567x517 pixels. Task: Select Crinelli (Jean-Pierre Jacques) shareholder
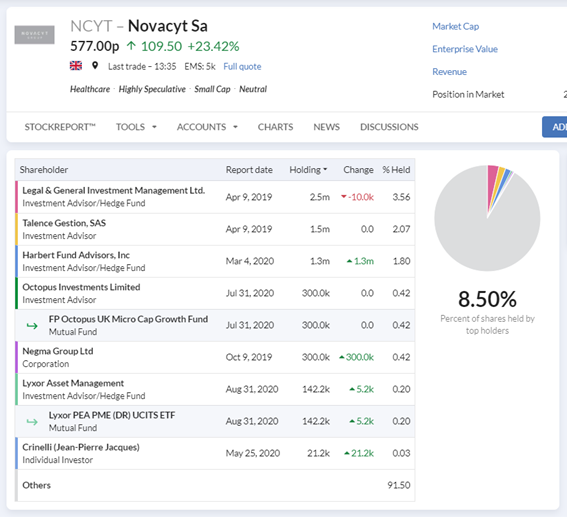pos(81,447)
